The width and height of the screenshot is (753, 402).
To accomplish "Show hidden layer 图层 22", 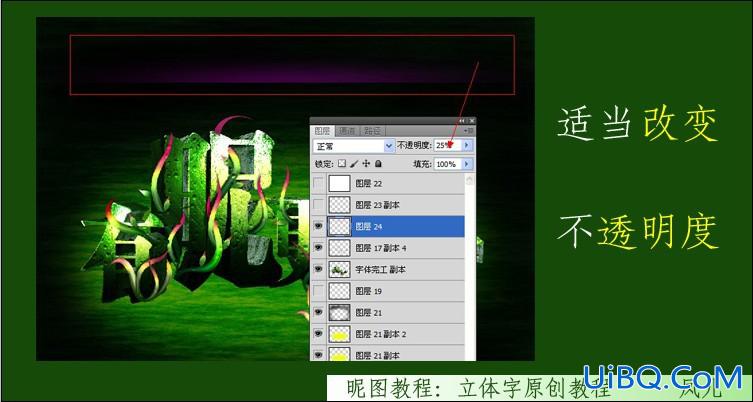I will coord(318,183).
